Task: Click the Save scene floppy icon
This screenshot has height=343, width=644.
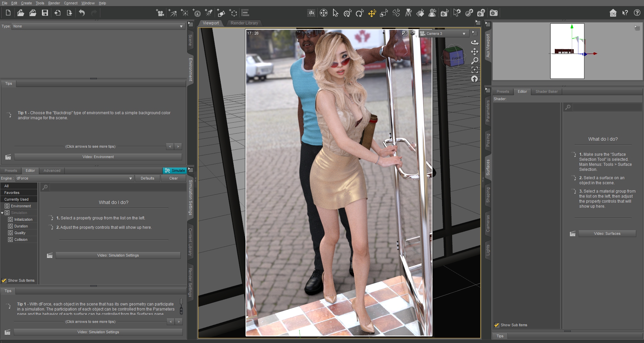Action: 45,13
